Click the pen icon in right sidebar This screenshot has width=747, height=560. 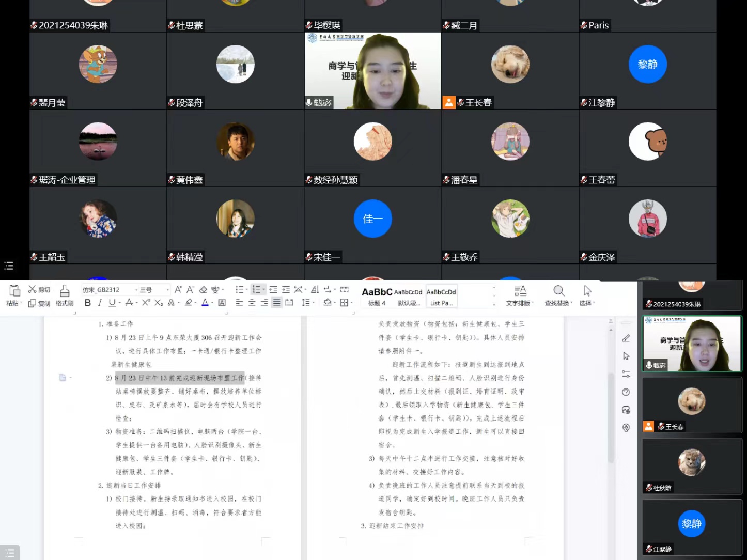(626, 338)
